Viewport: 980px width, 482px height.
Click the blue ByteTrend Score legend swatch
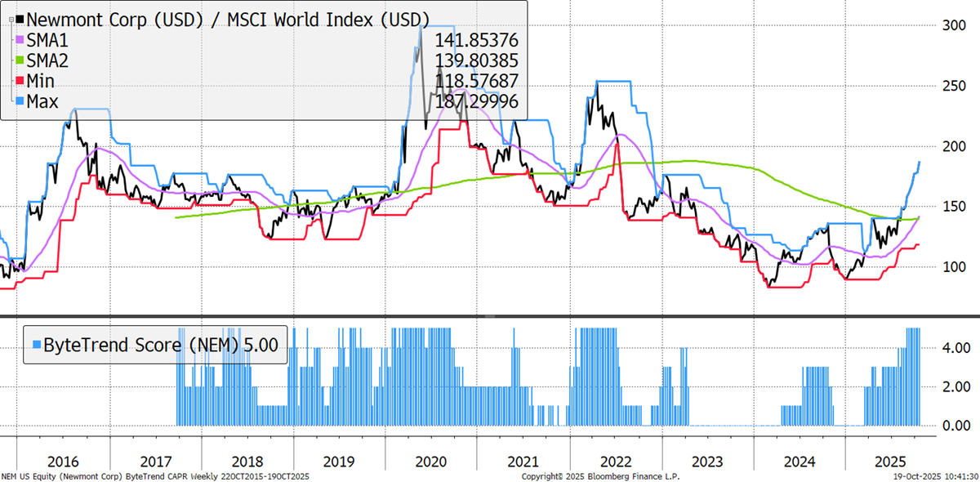[37, 345]
